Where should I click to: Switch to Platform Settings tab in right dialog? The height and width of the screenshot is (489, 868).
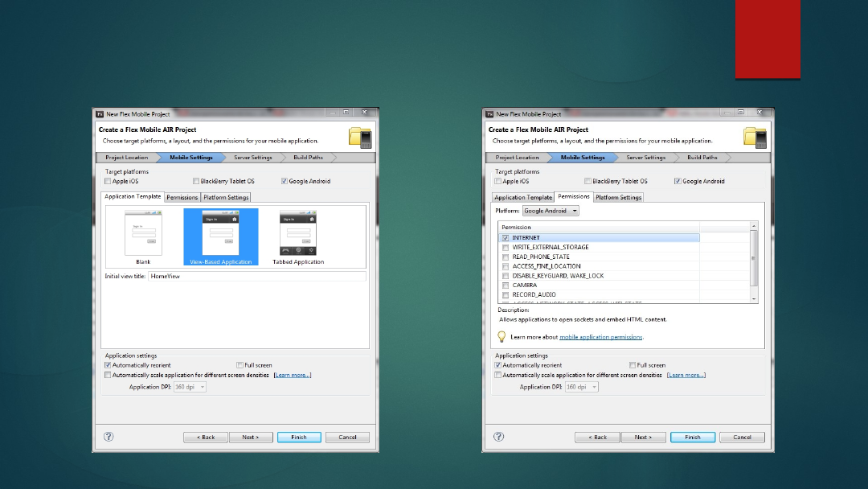tap(618, 197)
